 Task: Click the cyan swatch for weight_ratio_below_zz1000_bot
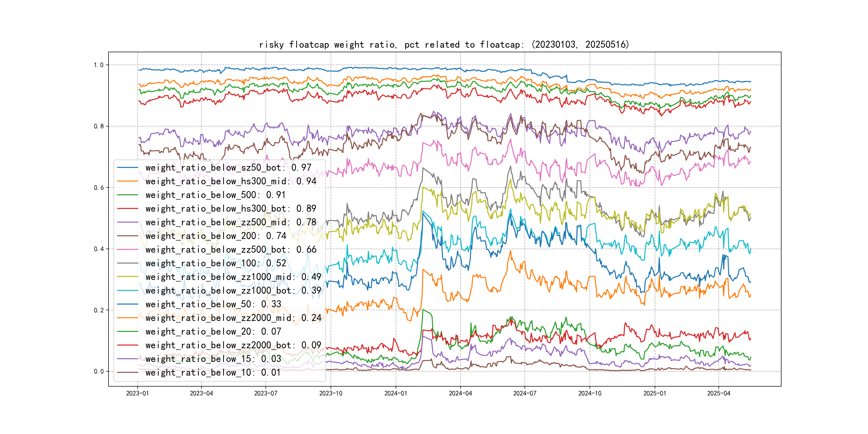coord(127,290)
